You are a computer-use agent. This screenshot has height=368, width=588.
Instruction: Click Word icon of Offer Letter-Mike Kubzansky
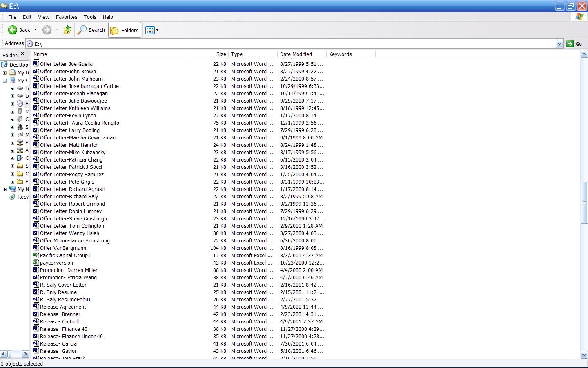tap(36, 152)
